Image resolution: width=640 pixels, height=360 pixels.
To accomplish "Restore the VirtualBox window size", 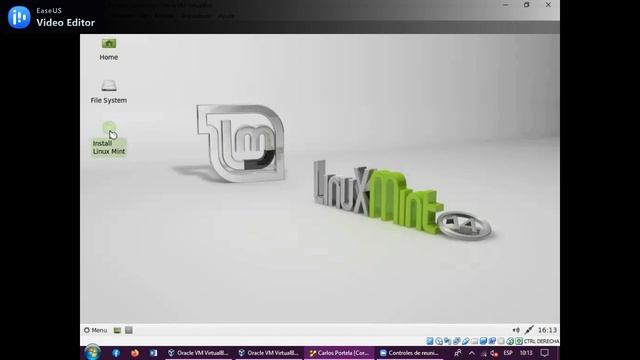I will click(527, 5).
